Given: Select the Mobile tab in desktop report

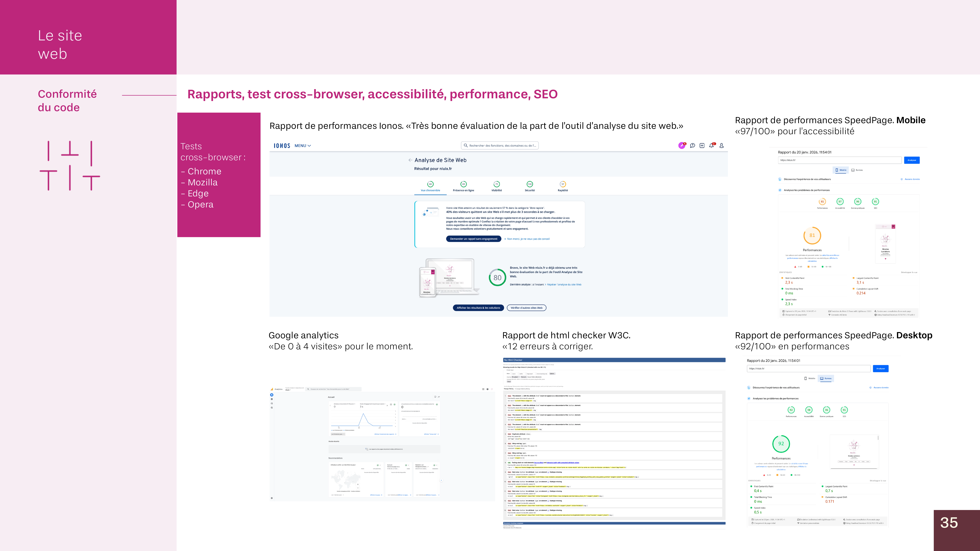Looking at the screenshot, I should tap(810, 378).
